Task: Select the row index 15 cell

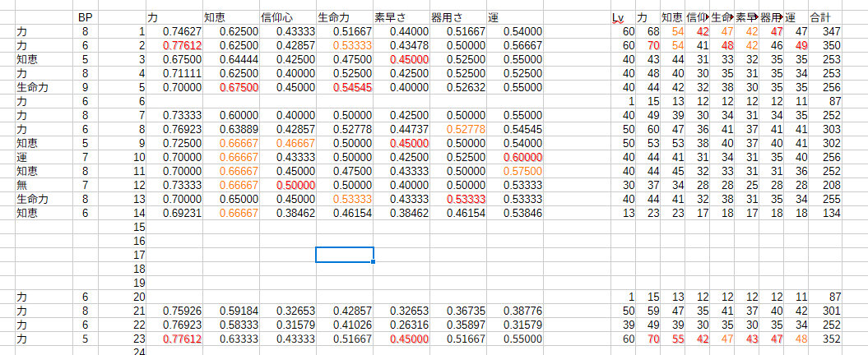Action: 123,228
